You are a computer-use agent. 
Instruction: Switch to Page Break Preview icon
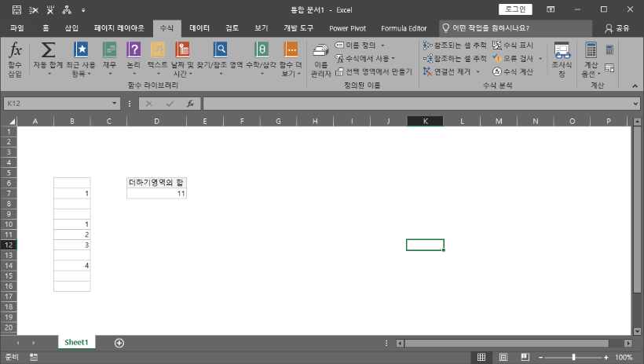(525, 357)
